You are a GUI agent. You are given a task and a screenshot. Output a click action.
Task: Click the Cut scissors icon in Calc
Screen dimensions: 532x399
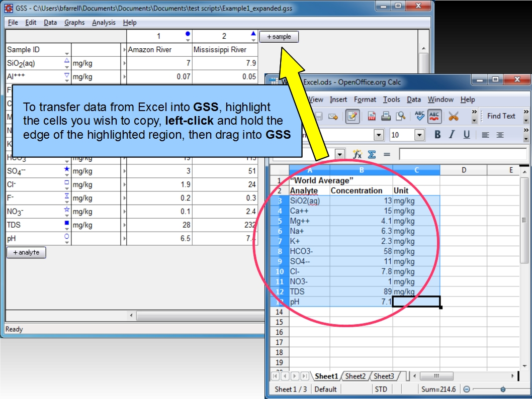tap(453, 116)
